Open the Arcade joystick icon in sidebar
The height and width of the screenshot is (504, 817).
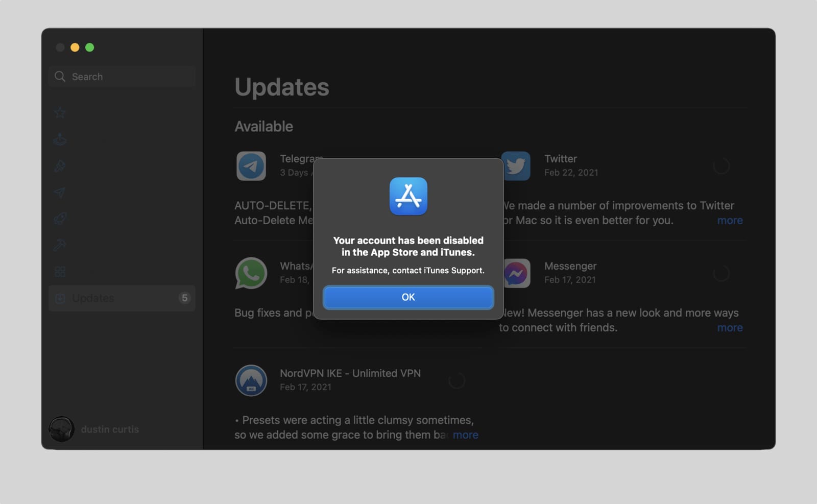coord(60,139)
